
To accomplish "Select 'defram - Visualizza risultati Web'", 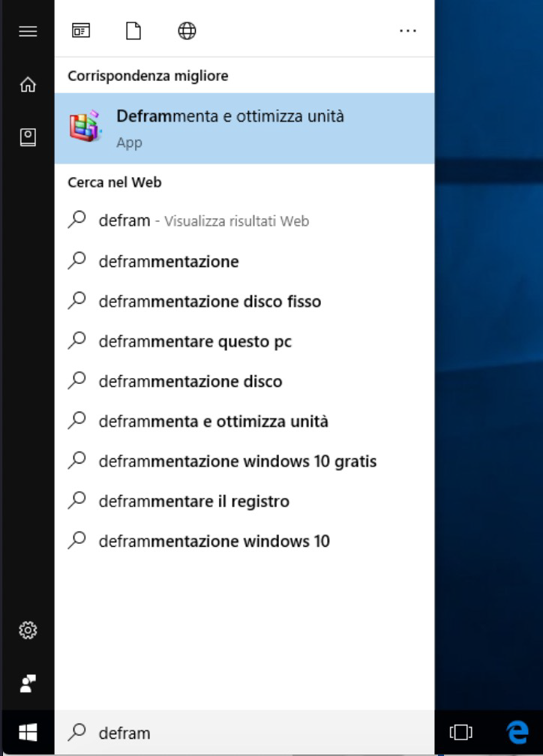I will [x=244, y=220].
